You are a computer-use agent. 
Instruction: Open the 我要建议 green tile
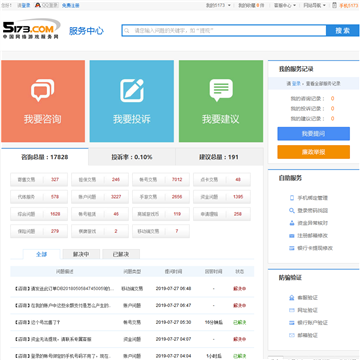click(221, 101)
